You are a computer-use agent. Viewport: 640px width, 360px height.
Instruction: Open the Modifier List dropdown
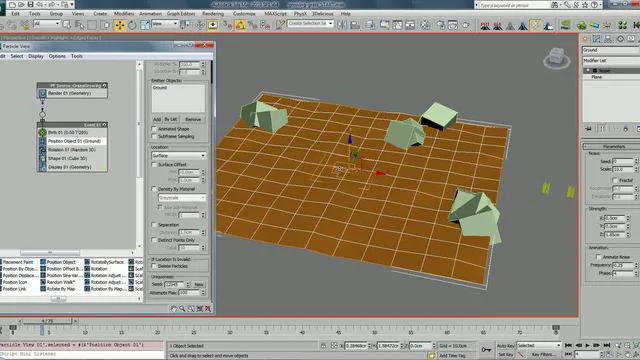(611, 60)
